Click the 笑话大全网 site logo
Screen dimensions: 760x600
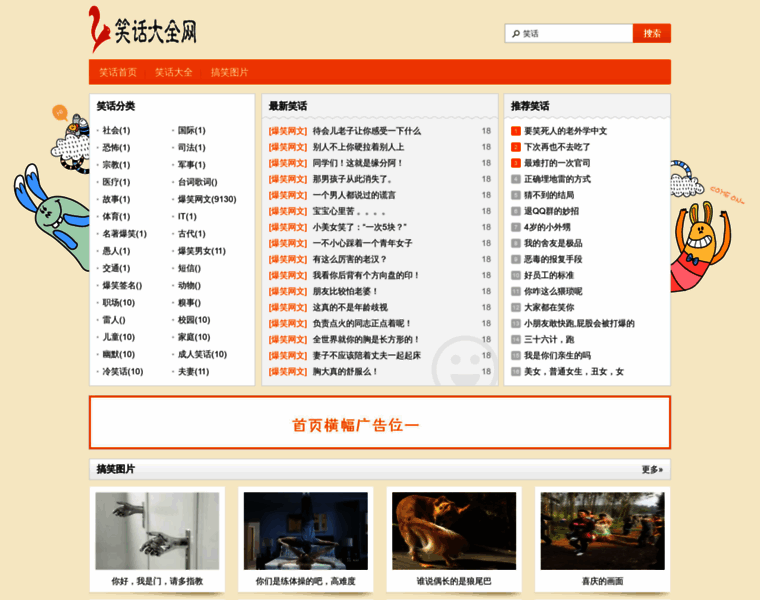tap(143, 30)
